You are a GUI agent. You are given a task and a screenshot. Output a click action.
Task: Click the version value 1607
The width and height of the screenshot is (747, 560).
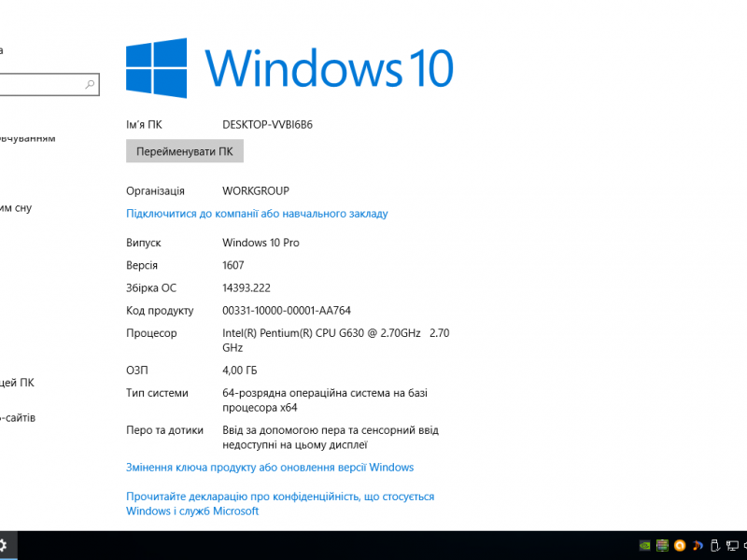[x=233, y=265]
